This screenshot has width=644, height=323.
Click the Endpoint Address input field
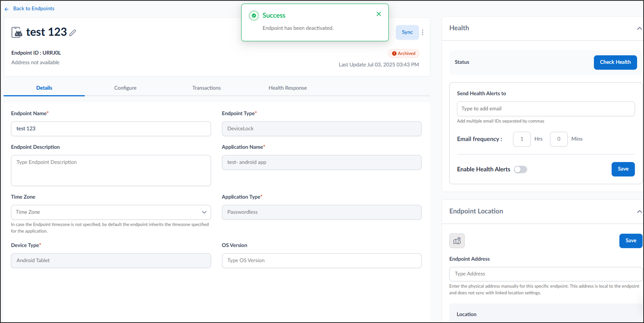coord(546,274)
